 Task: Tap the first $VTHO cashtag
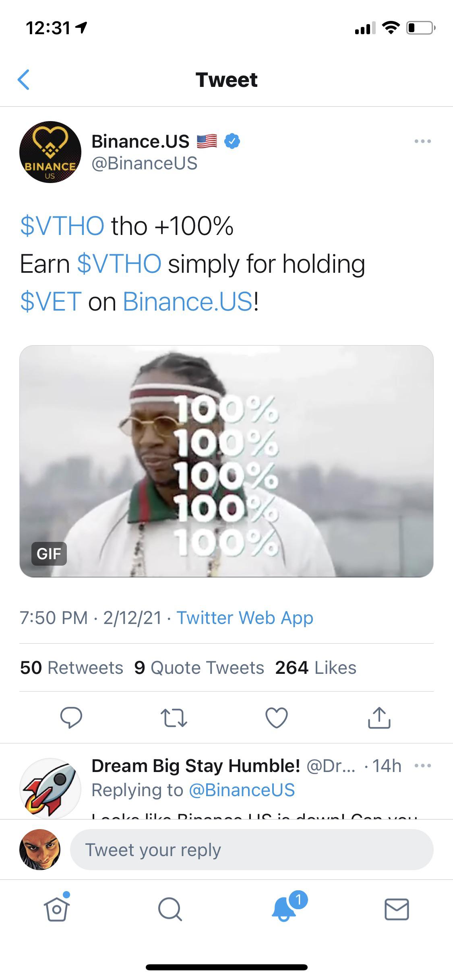coord(62,226)
